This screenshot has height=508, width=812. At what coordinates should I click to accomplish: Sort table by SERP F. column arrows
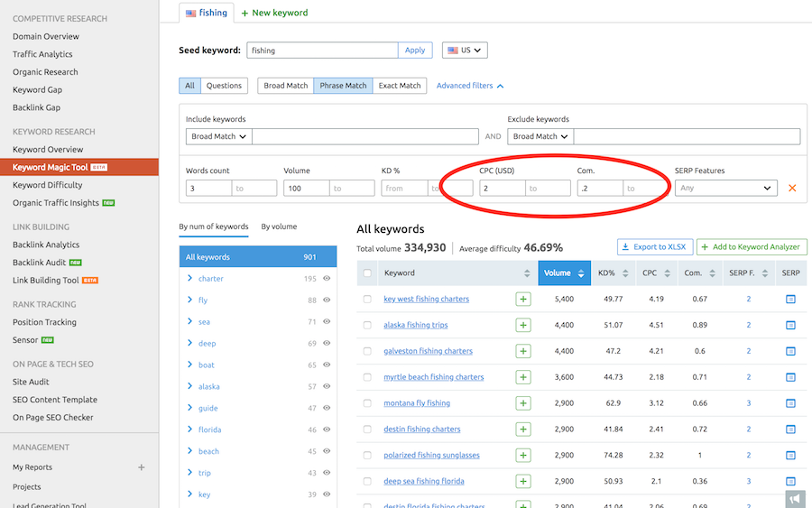[765, 272]
